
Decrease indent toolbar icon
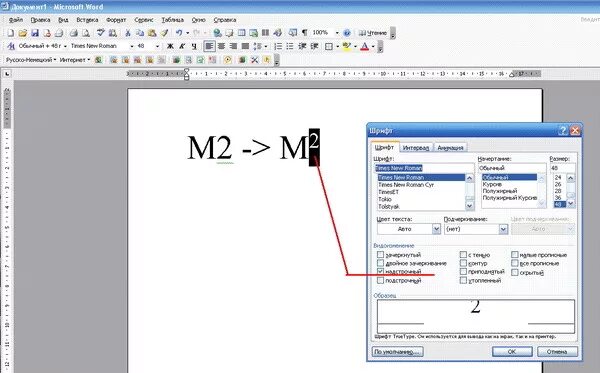click(x=302, y=46)
